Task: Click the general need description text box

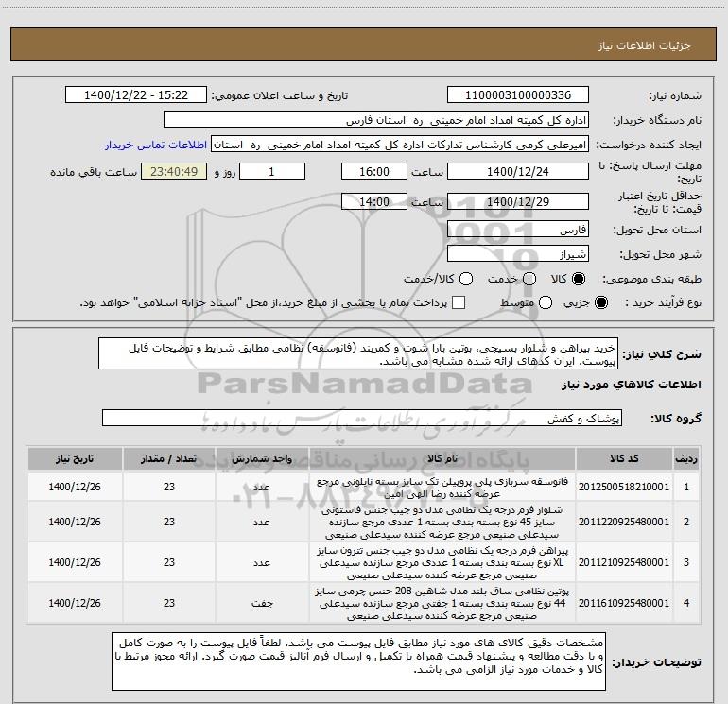Action: pos(358,354)
